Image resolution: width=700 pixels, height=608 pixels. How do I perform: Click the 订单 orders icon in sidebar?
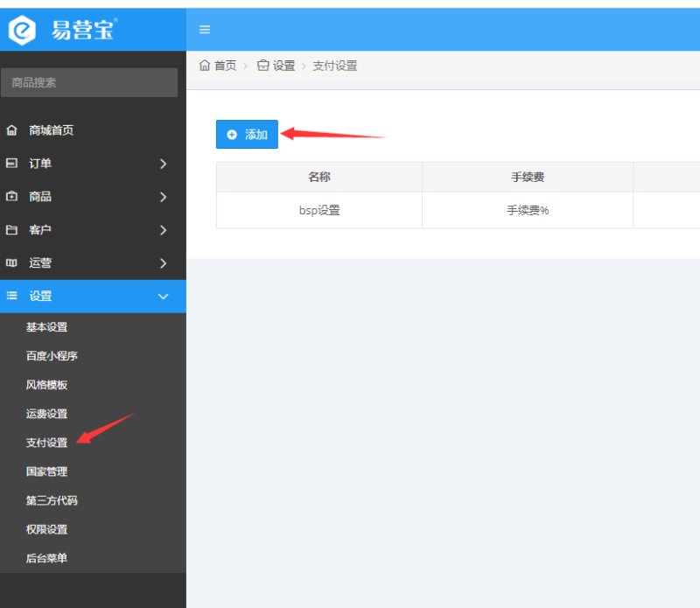click(11, 164)
